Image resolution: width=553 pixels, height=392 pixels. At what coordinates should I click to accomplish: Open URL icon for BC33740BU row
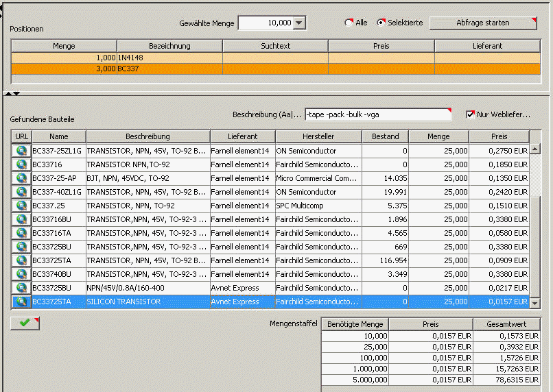21,274
